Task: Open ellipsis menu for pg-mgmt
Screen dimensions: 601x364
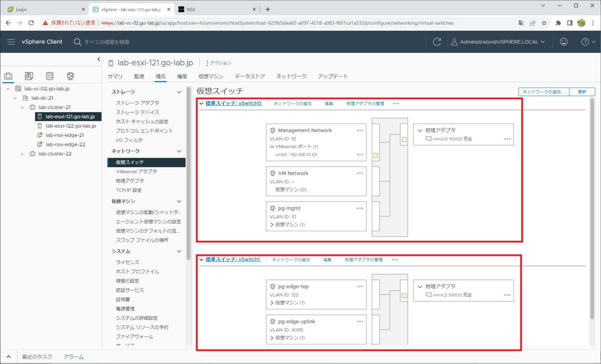Action: point(360,208)
